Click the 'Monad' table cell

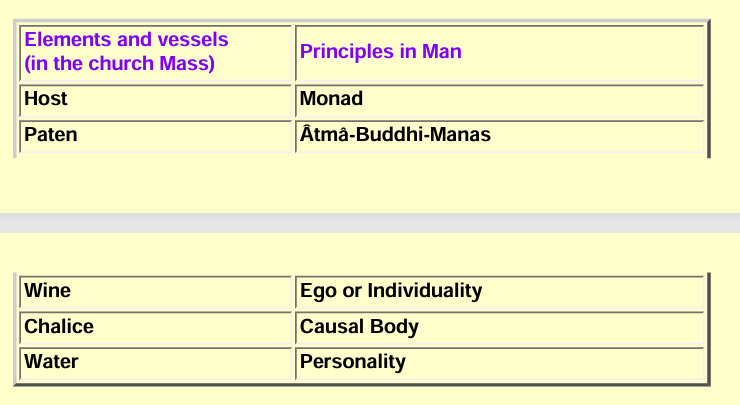click(500, 101)
